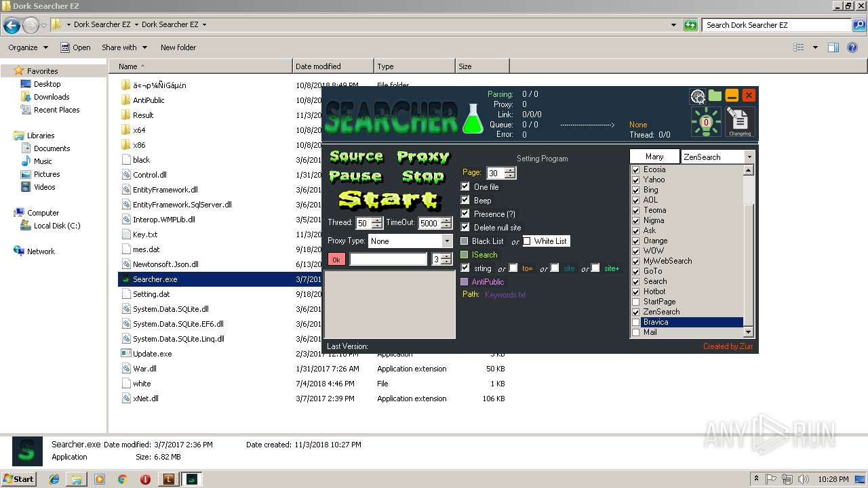Click the Keywords.txt path link
The height and width of the screenshot is (488, 868).
505,295
